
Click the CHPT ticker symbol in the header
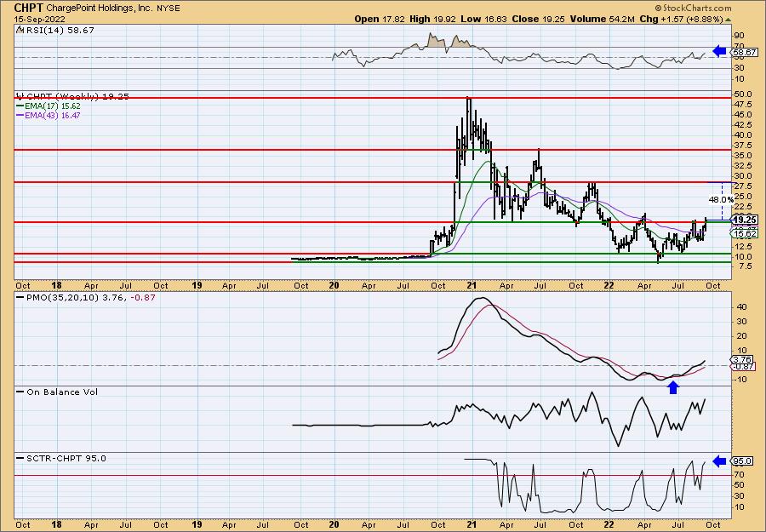[28, 8]
